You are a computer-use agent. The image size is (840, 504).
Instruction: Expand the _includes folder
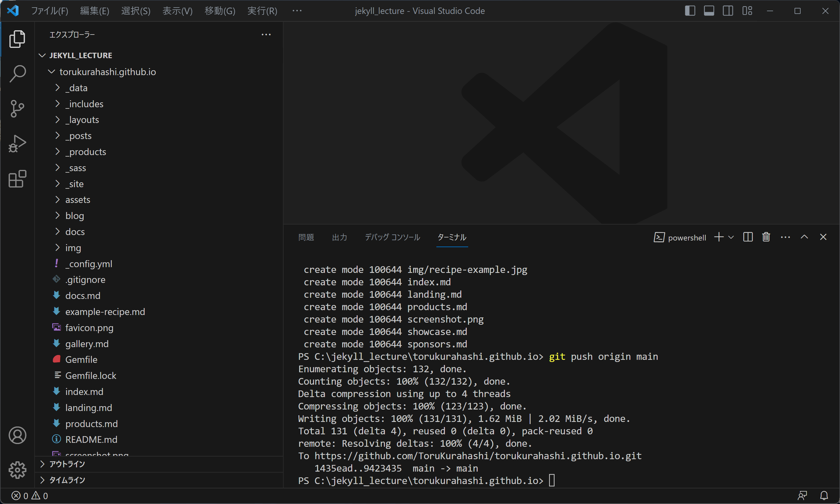[x=159, y=104]
